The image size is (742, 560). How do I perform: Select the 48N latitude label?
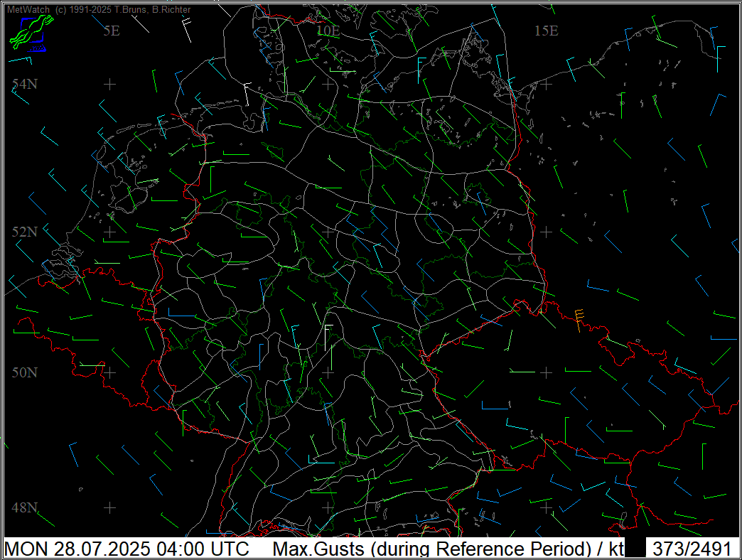pos(25,507)
